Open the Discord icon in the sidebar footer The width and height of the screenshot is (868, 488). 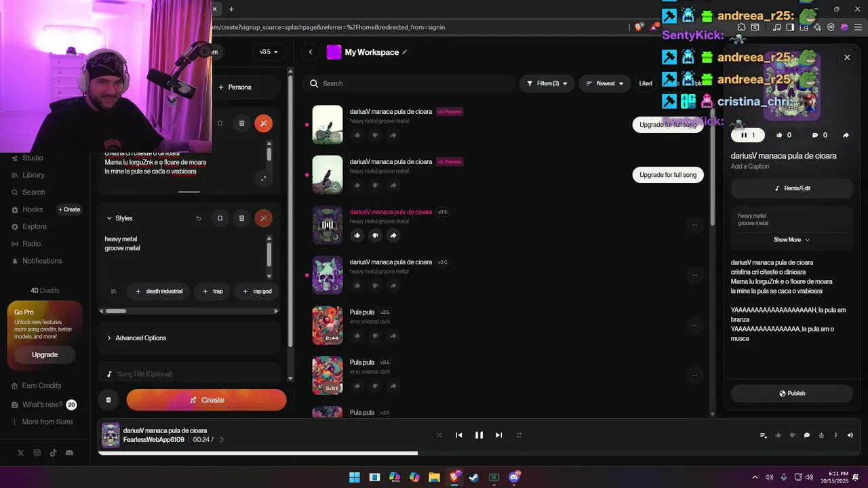pos(69,453)
